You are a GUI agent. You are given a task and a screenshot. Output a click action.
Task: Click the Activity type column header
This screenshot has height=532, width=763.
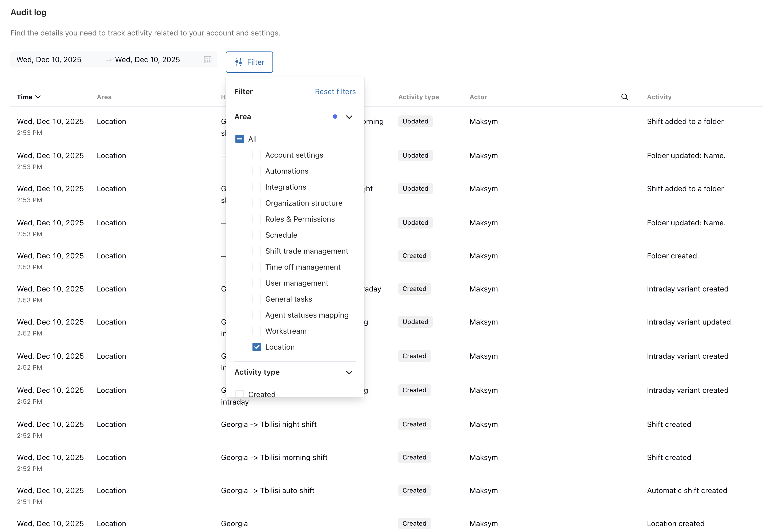[418, 97]
